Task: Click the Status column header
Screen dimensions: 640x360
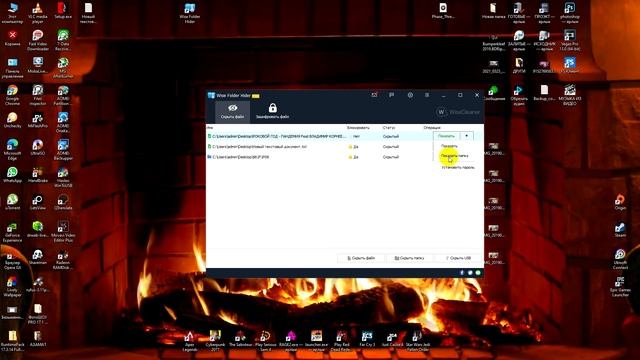Action: point(389,128)
